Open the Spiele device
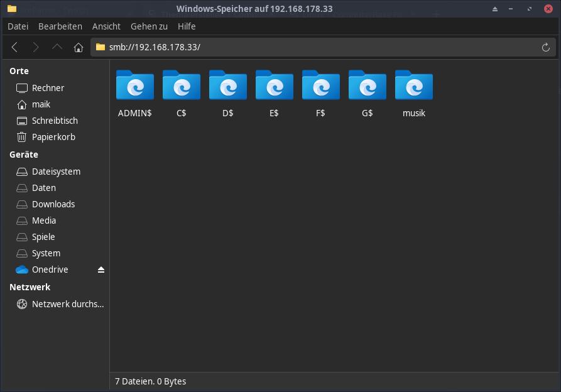Screen dimensions: 561x392 point(57,237)
